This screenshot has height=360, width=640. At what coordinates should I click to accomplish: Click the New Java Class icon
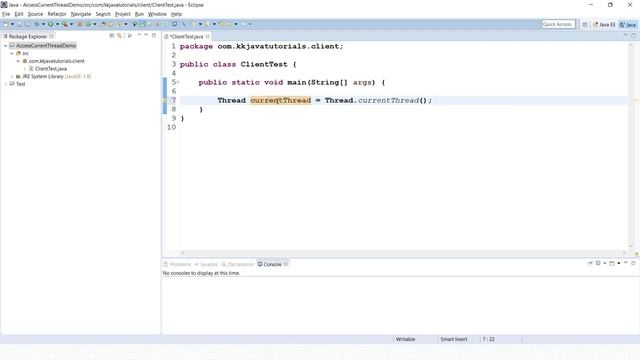(88, 24)
